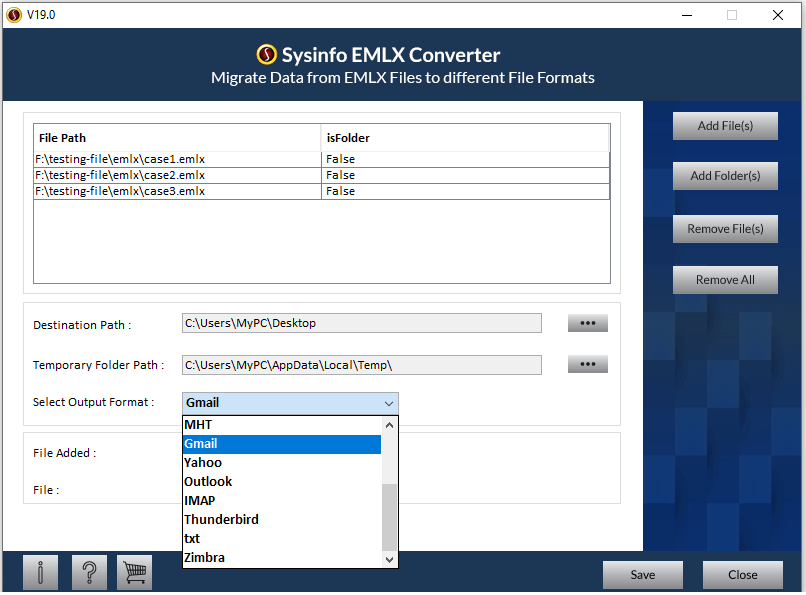Click the info icon at bottom left
Image resolution: width=806 pixels, height=595 pixels.
[40, 573]
